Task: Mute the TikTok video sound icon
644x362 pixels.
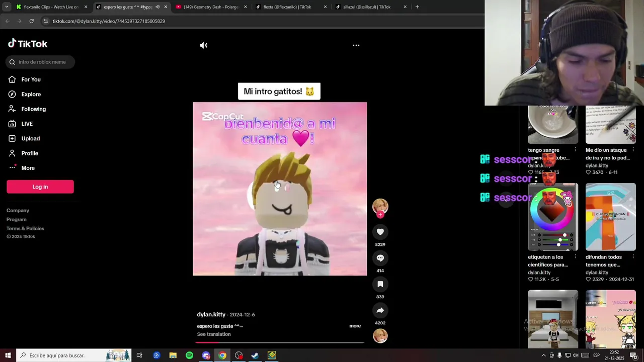Action: (204, 45)
